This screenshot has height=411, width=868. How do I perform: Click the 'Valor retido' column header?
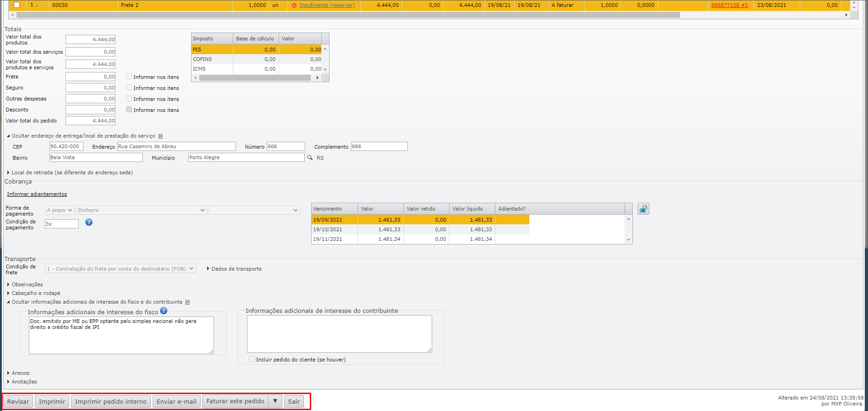(426, 209)
